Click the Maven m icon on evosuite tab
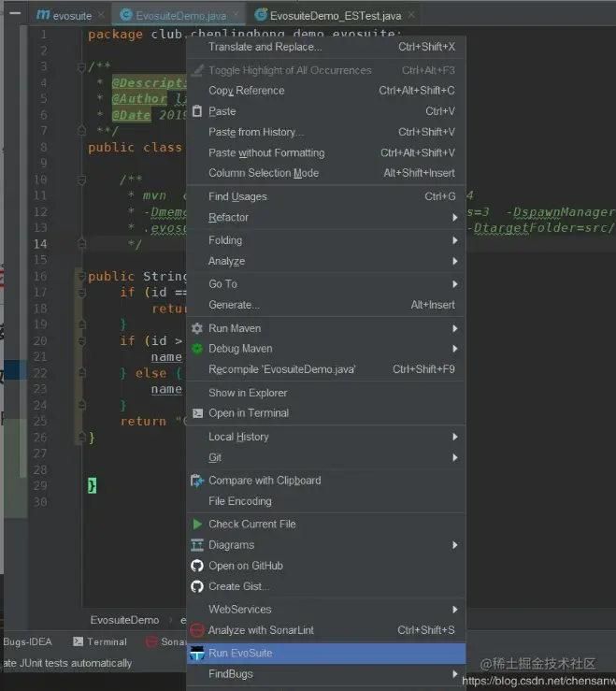Screen dimensions: 616x691 click(43, 15)
